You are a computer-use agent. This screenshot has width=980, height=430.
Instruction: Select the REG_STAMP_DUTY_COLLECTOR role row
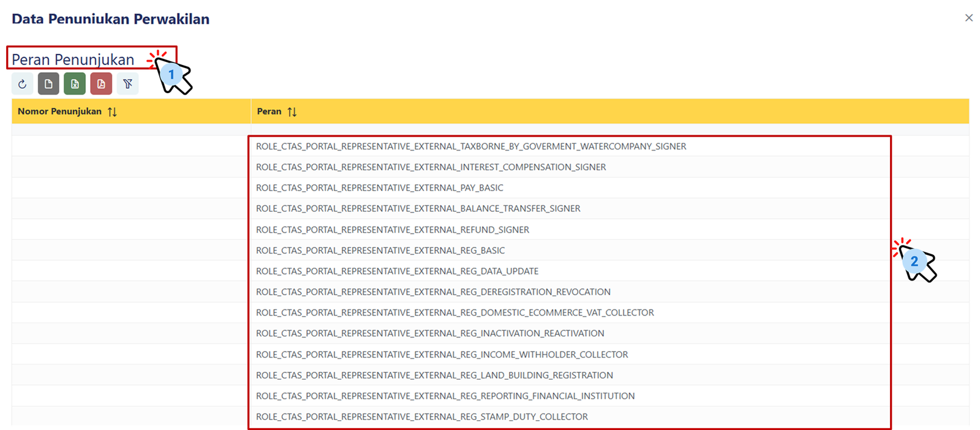[x=421, y=417]
